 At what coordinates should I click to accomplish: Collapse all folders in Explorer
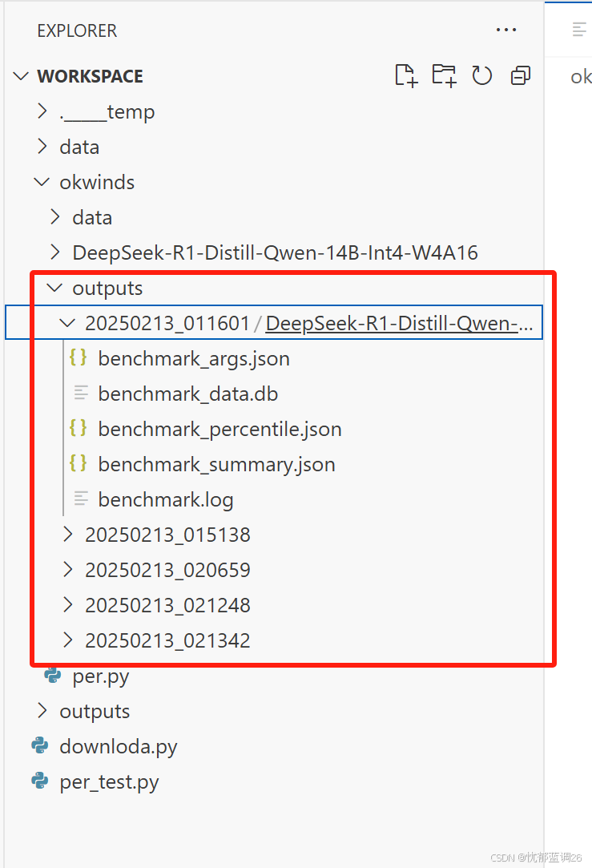520,75
